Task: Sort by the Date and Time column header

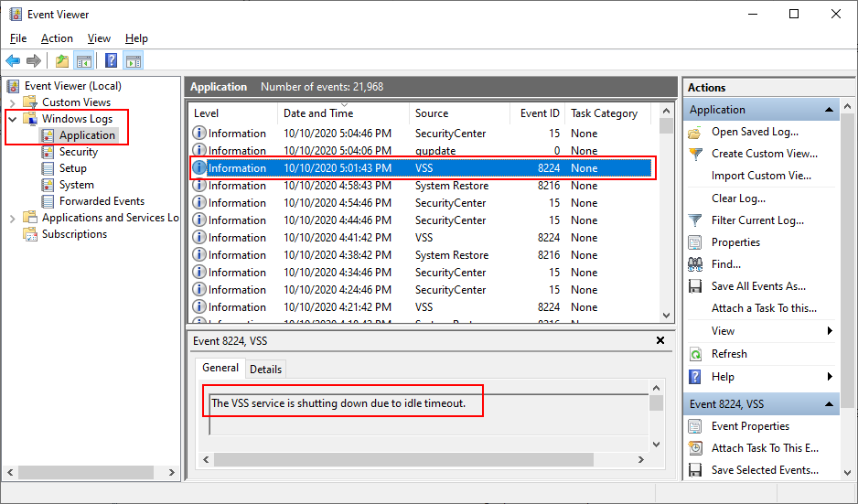Action: (x=344, y=113)
